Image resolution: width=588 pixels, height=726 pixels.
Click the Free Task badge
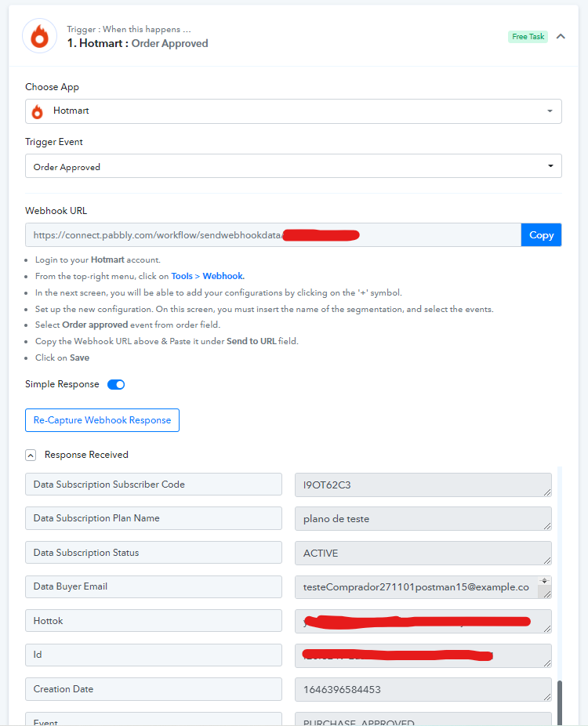click(528, 37)
